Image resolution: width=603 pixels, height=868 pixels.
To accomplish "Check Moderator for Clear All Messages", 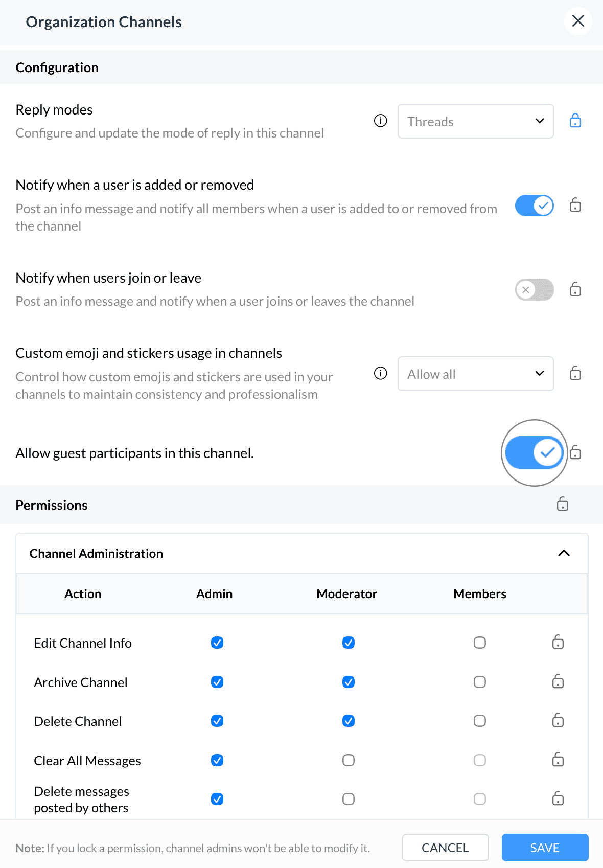I will tap(349, 760).
